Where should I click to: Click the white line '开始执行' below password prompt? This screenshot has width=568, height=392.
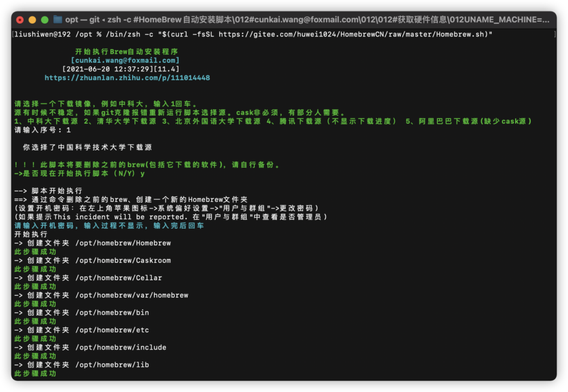(x=31, y=234)
